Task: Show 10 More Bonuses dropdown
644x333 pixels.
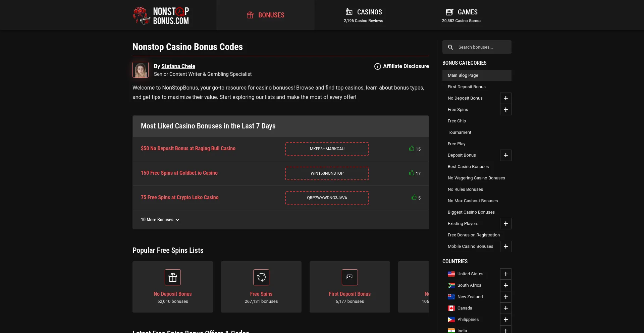Action: [160, 220]
